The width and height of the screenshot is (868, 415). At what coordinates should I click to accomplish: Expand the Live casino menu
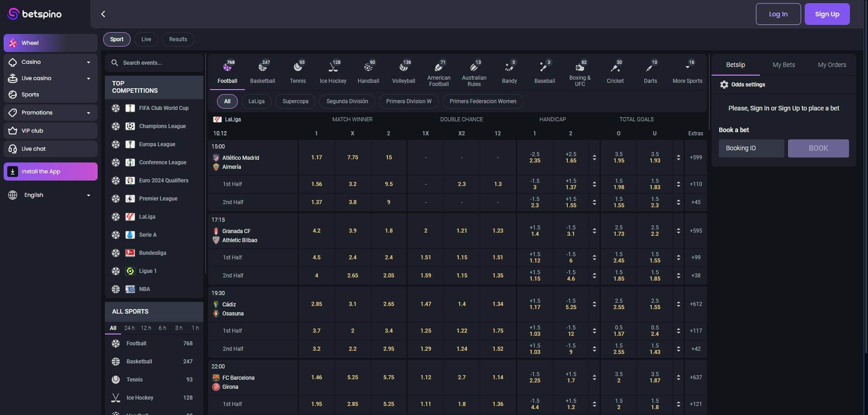pos(51,78)
